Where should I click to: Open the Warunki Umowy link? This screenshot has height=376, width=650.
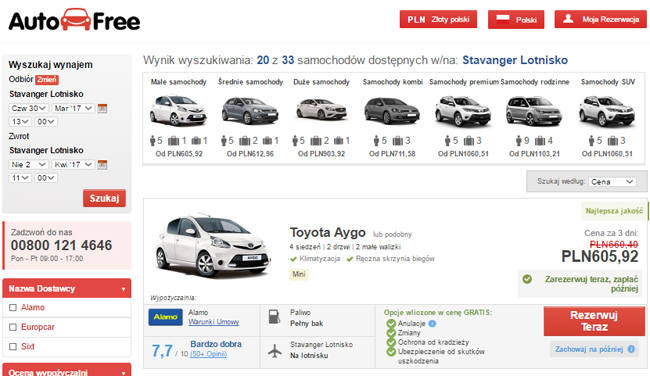pyautogui.click(x=213, y=322)
